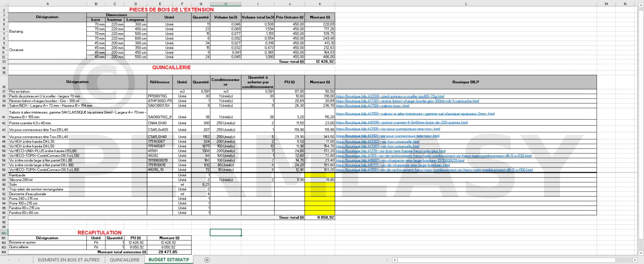Open the pointe-crantee-4-0x40mm link
The image size is (644, 264).
(x=401, y=123)
